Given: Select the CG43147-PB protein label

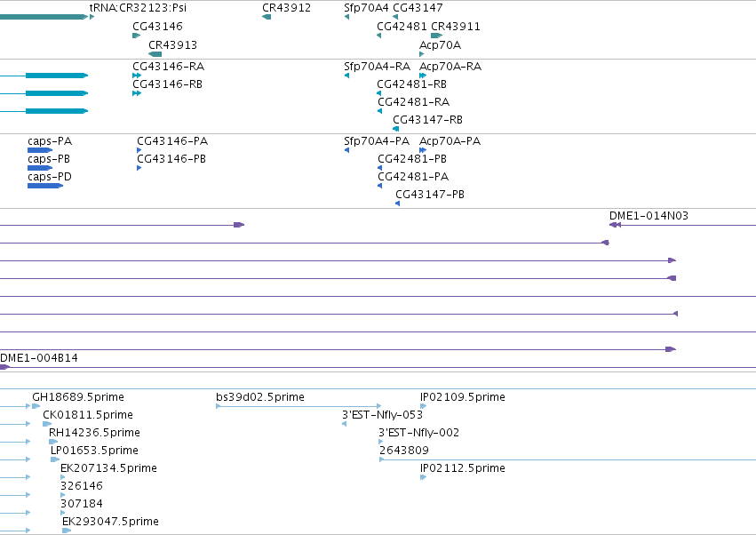Looking at the screenshot, I should pyautogui.click(x=430, y=195).
